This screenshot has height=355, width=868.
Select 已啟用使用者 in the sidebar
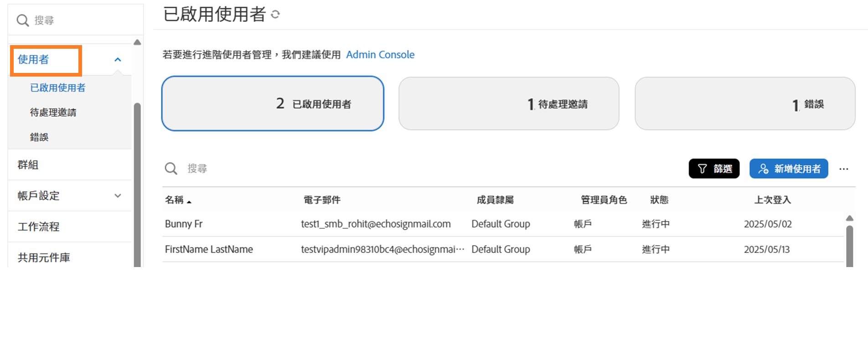[x=58, y=88]
